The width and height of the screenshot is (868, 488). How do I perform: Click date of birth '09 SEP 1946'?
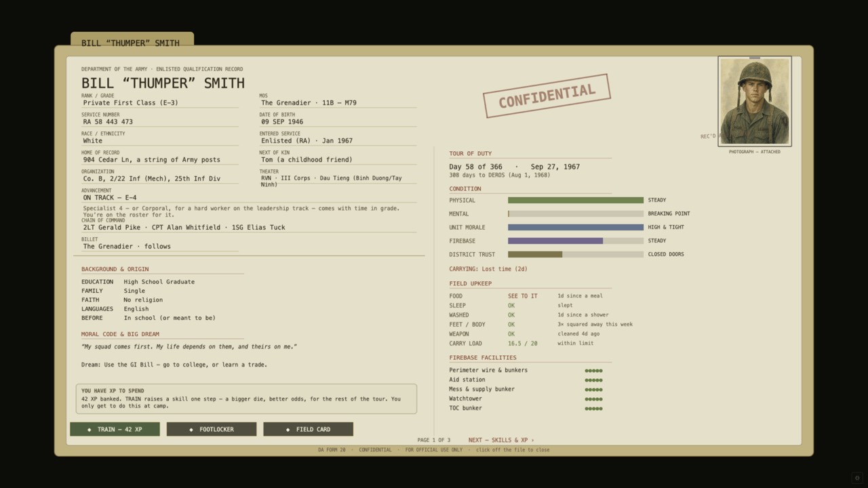282,122
